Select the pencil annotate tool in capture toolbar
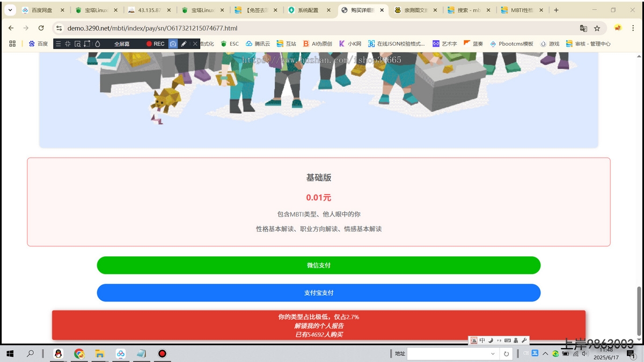 click(x=184, y=44)
